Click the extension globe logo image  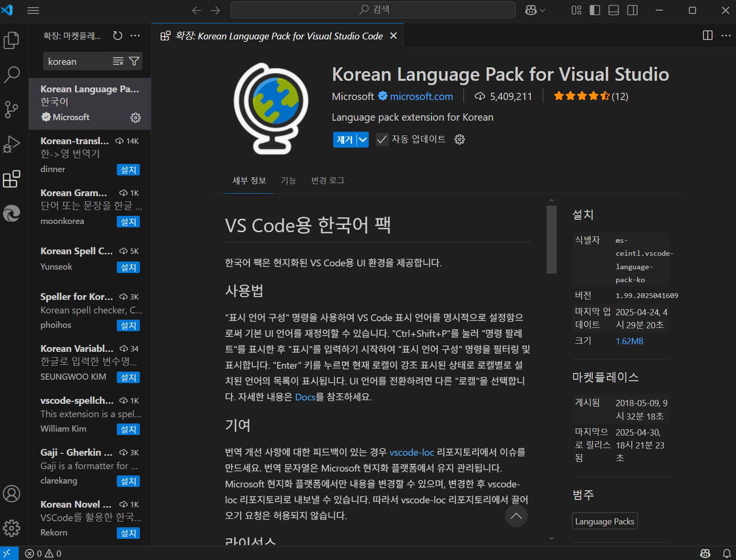[x=272, y=109]
